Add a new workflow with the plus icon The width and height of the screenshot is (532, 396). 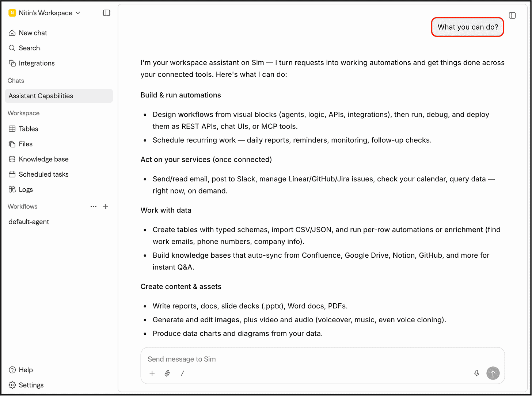pyautogui.click(x=106, y=207)
